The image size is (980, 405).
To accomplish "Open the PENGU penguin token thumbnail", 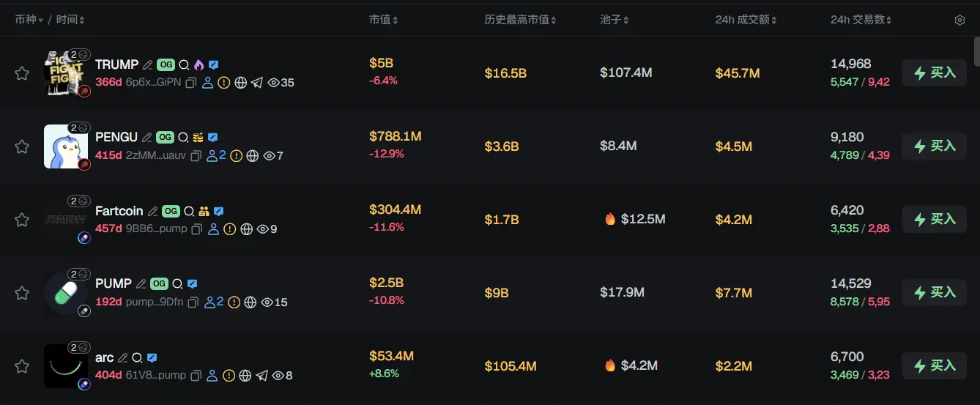I will click(65, 146).
